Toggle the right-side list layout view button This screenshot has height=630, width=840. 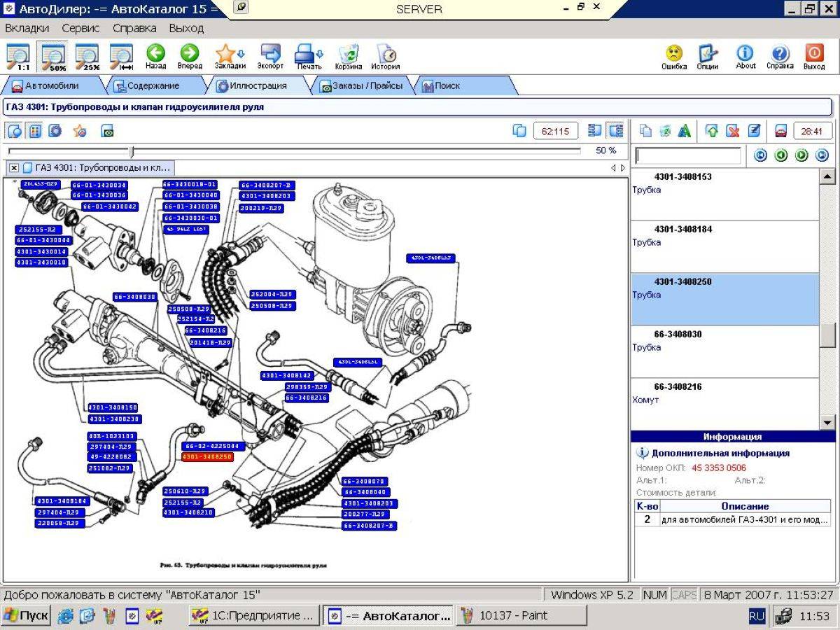[x=615, y=131]
